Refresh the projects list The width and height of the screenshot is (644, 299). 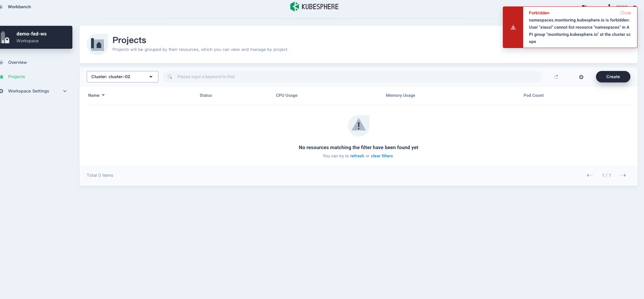556,77
